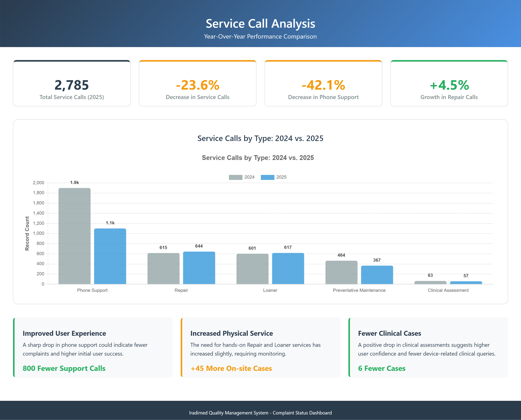
Task: Click the 2025 Preventative Maintenance bar
Action: (377, 275)
